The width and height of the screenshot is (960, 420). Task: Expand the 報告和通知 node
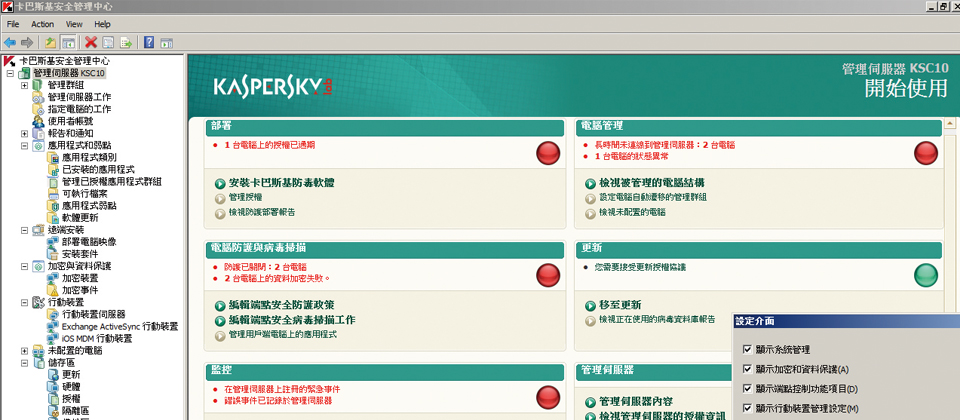(x=24, y=133)
